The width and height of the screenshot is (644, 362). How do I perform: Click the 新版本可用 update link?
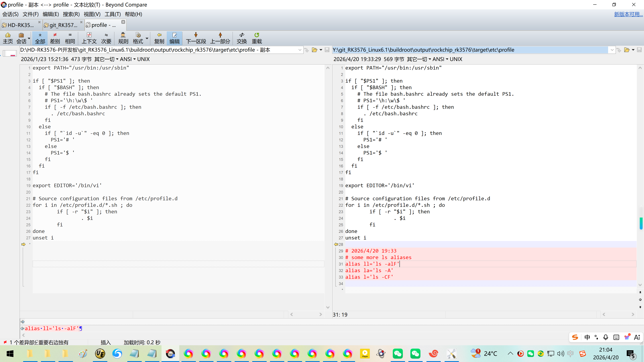(x=628, y=14)
